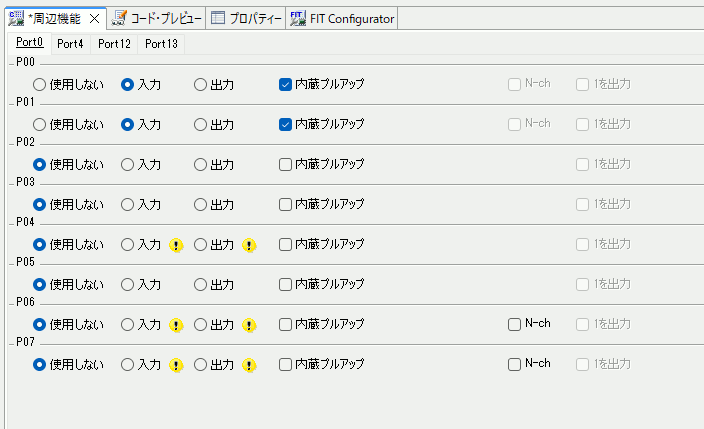Select 使用しない radio for P00
Viewport: 704px width, 429px height.
[x=40, y=85]
